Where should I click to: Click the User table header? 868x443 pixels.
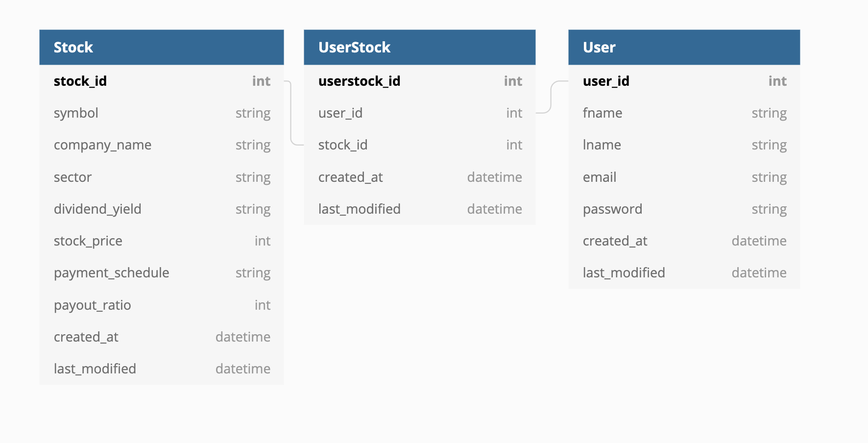tap(684, 48)
